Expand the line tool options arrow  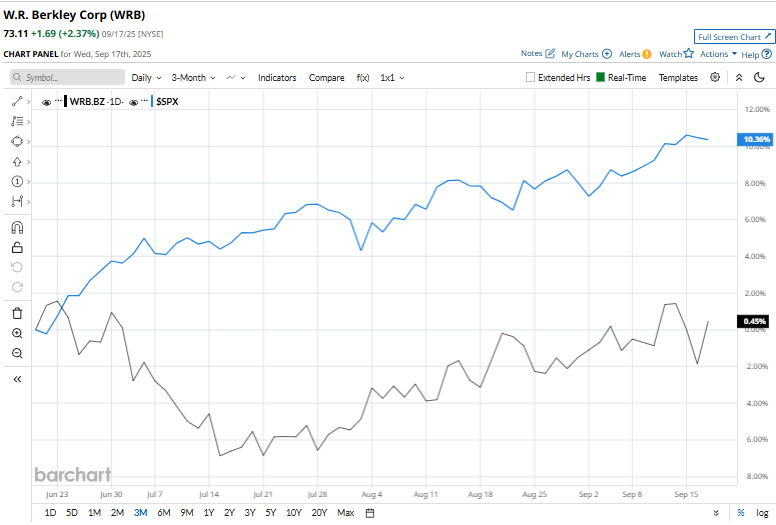(28, 101)
